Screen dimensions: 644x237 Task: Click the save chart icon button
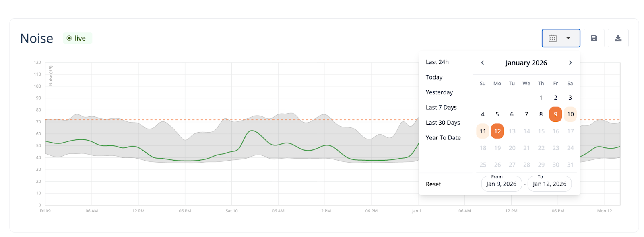pos(594,38)
